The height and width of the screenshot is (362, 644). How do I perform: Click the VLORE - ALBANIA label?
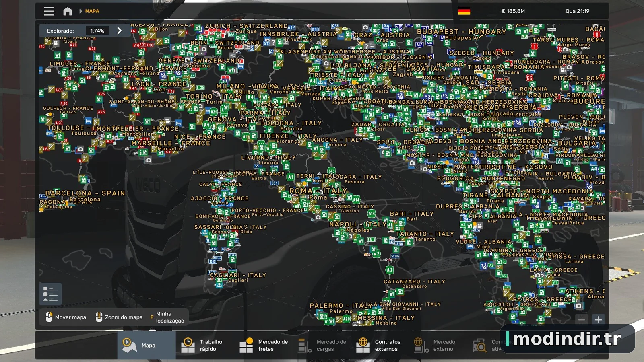click(x=483, y=242)
